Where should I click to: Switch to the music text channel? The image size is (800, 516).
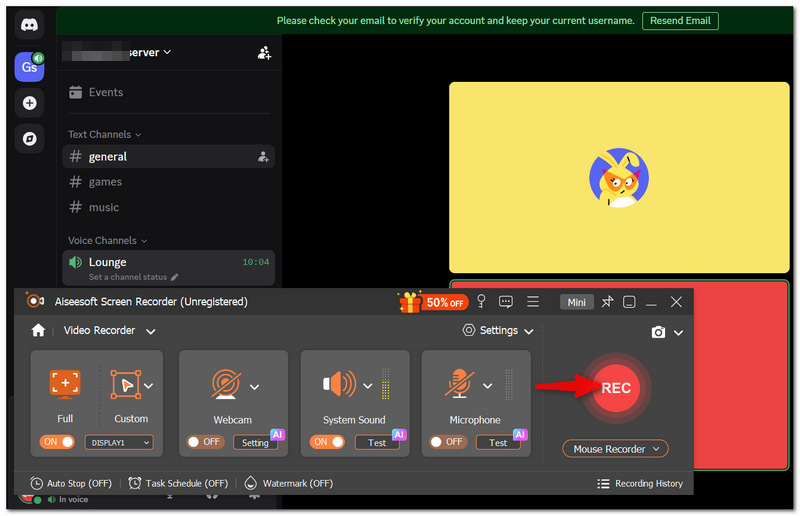click(x=168, y=207)
